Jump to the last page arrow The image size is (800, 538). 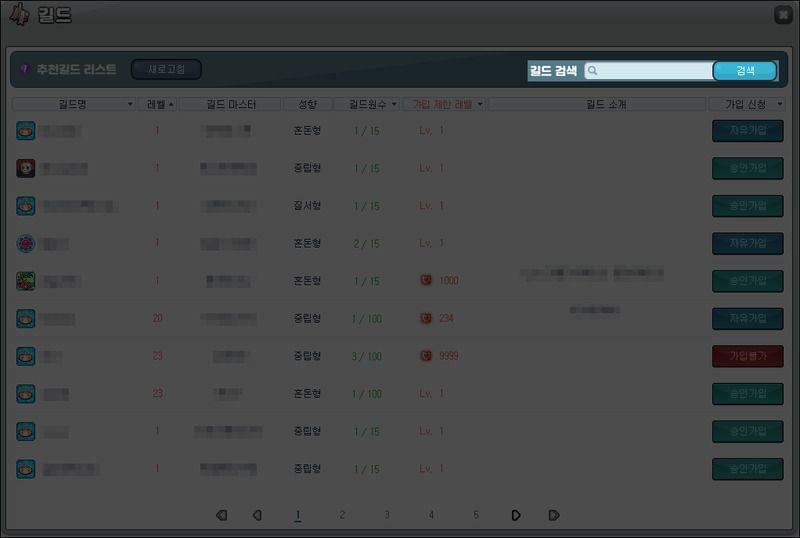click(553, 515)
